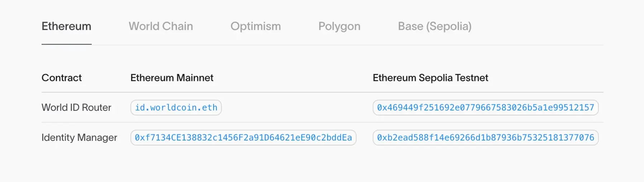
Task: Click the World ID Router row label
Action: tap(76, 108)
